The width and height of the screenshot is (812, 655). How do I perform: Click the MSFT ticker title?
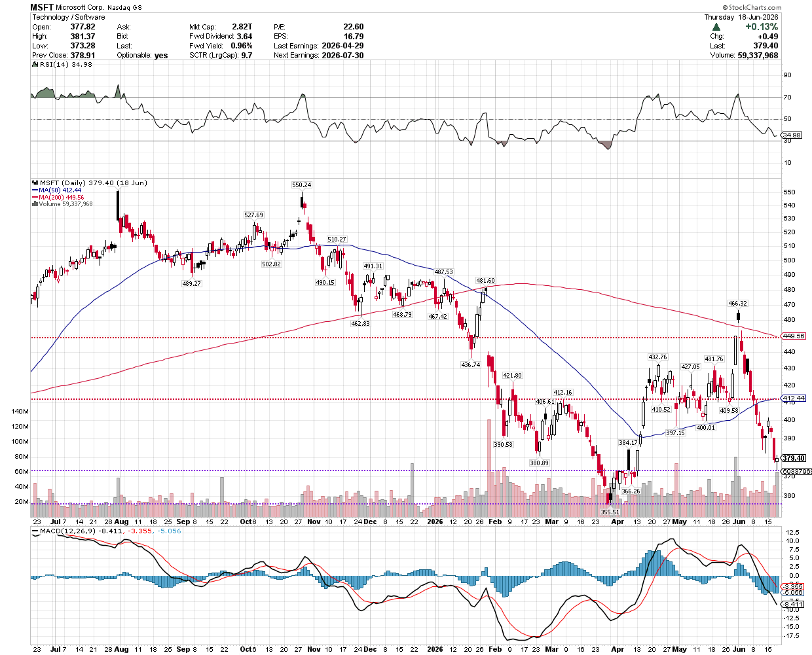tap(42, 7)
